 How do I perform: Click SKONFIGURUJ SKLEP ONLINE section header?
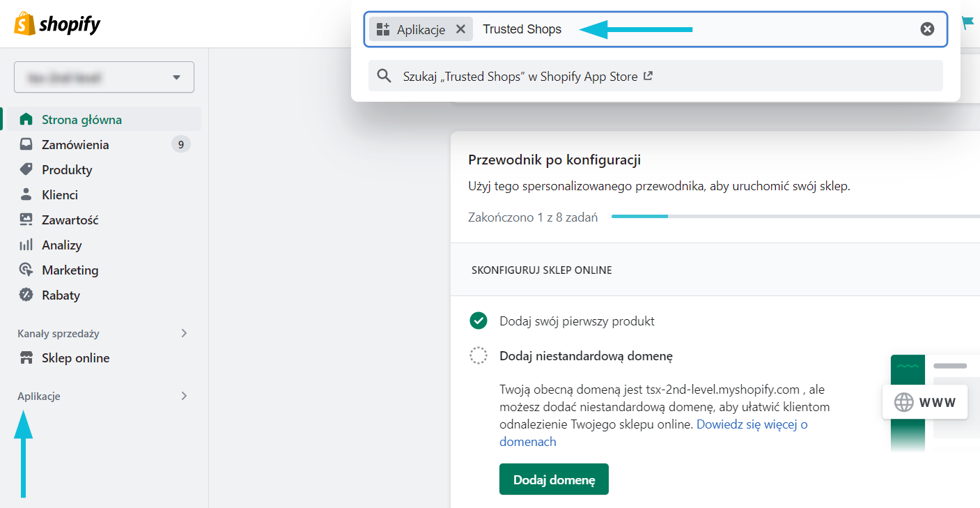[541, 270]
